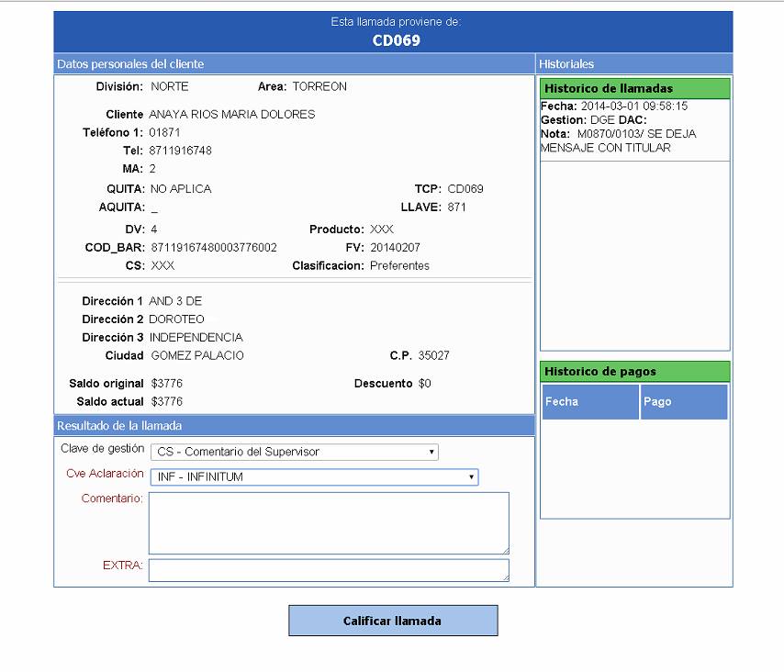Click the Resultado de la llamada heading
This screenshot has height=672, width=784.
(x=119, y=426)
